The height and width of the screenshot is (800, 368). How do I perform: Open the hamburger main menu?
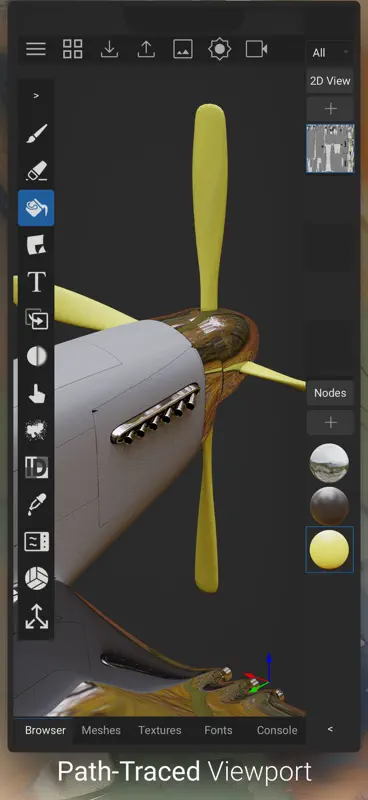[x=36, y=49]
